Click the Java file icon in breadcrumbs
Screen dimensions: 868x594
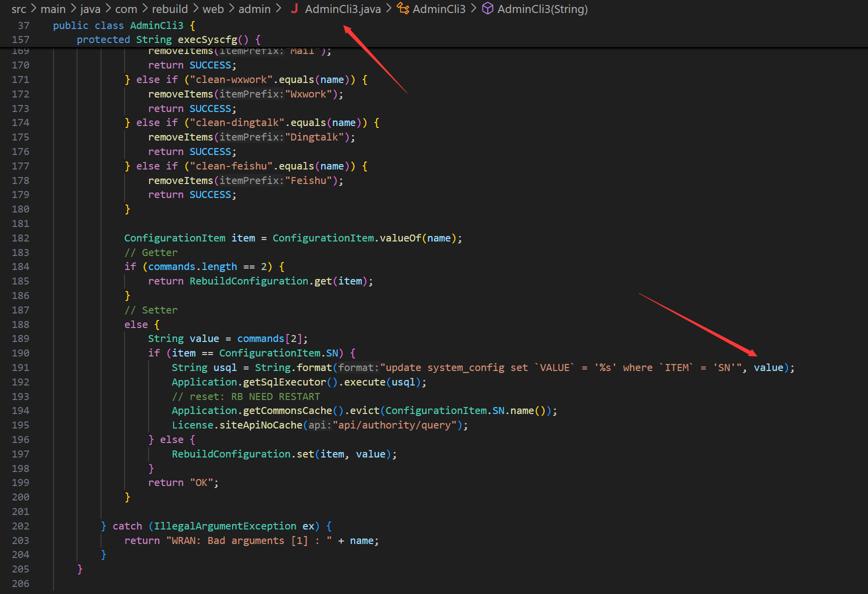point(295,8)
